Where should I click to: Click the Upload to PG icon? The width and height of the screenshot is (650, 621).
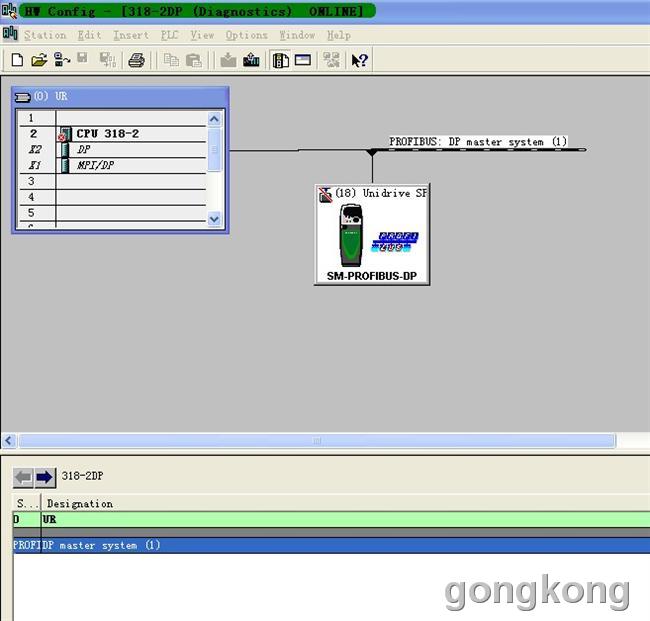[251, 60]
